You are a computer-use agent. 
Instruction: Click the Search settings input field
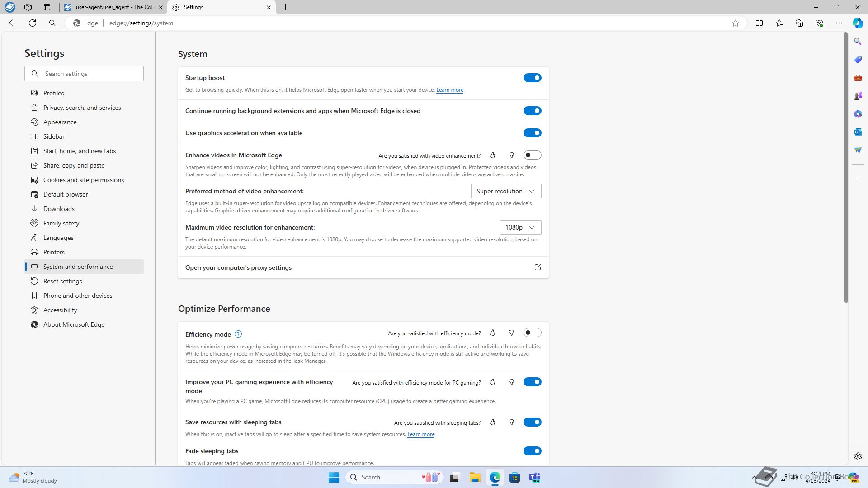(x=84, y=74)
